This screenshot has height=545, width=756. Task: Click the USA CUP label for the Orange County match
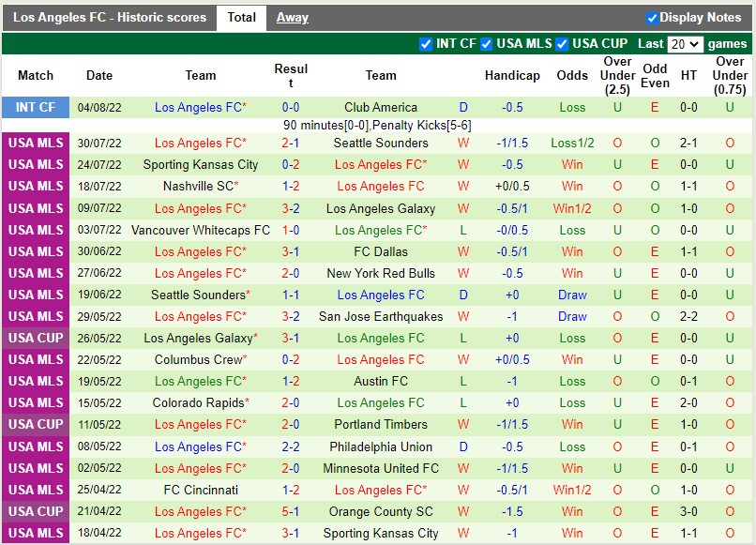pyautogui.click(x=36, y=511)
